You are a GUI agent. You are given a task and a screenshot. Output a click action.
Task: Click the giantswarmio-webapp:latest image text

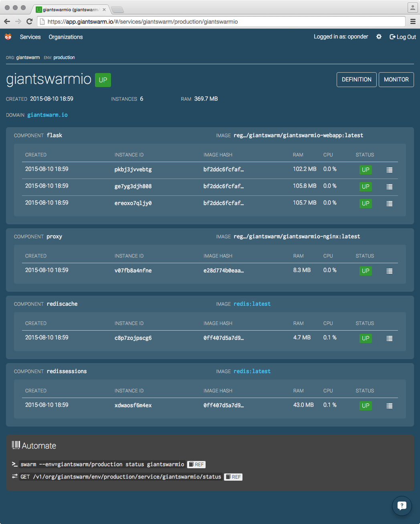299,135
